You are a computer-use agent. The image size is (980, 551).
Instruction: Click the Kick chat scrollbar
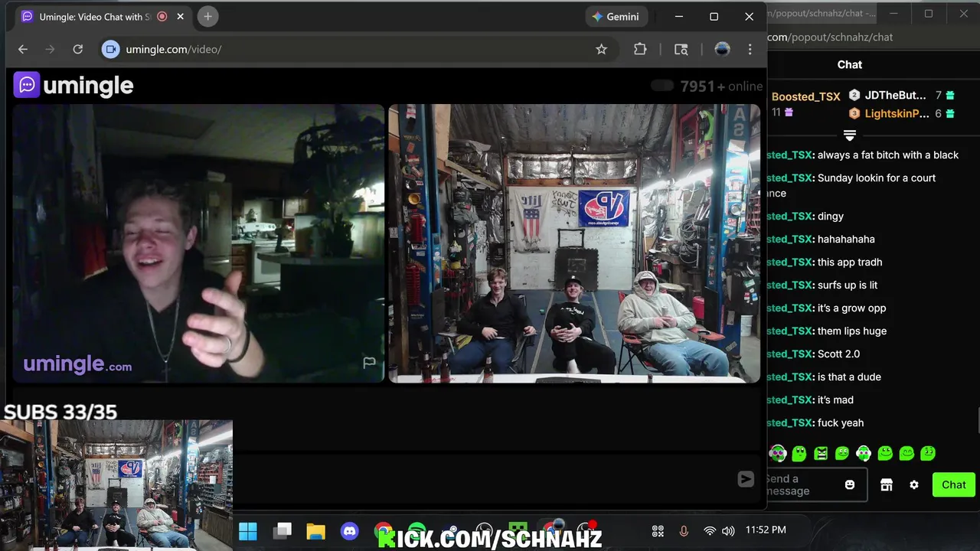click(x=978, y=421)
